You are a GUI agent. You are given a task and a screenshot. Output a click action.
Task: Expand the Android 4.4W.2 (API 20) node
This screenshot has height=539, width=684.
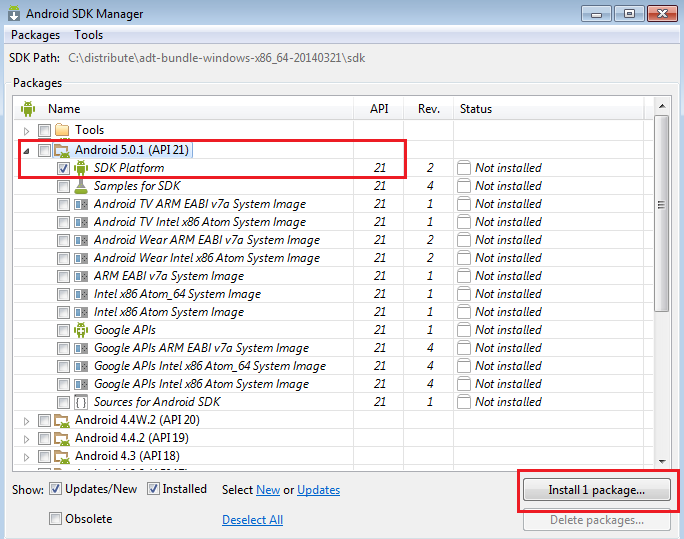point(27,421)
